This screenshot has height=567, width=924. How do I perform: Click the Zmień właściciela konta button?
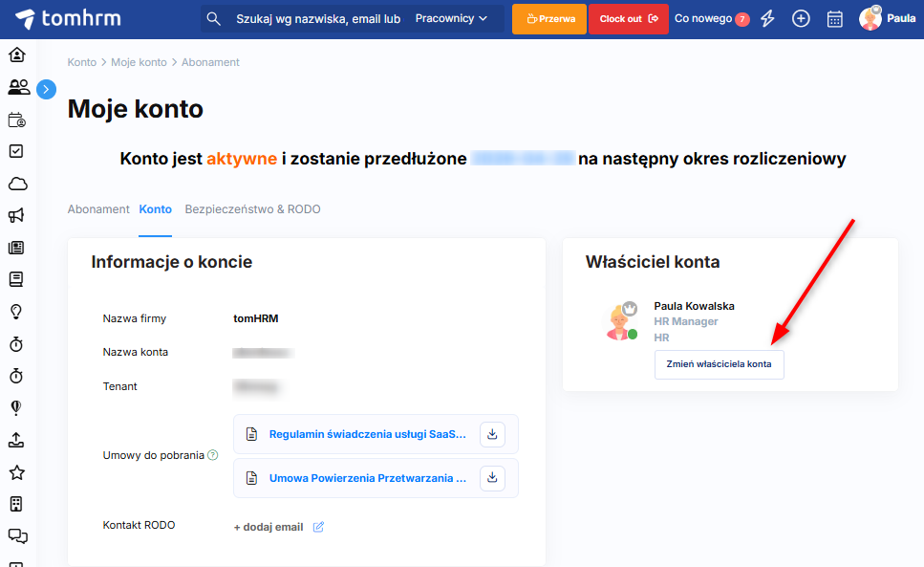[x=719, y=364]
